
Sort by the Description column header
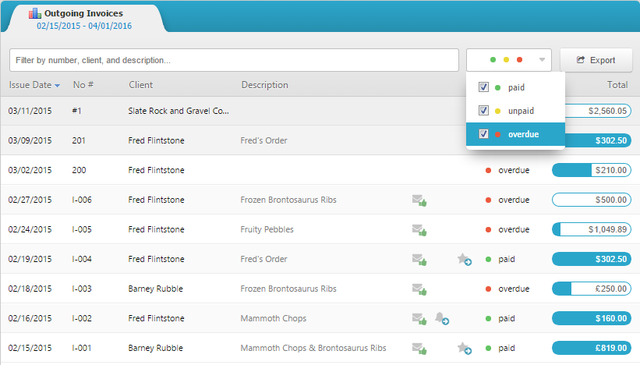(x=264, y=85)
